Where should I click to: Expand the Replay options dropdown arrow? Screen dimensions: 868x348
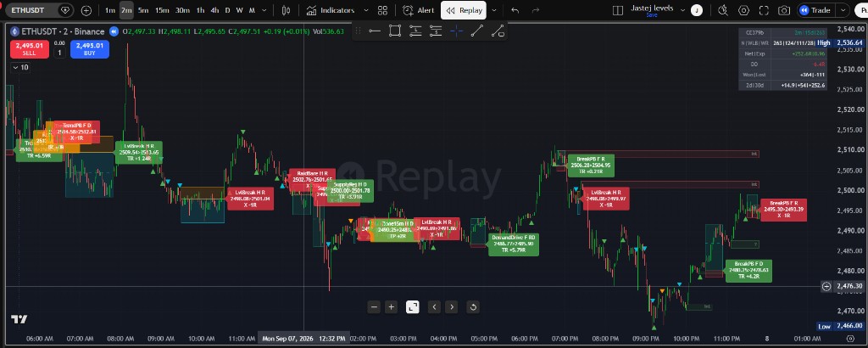click(494, 10)
